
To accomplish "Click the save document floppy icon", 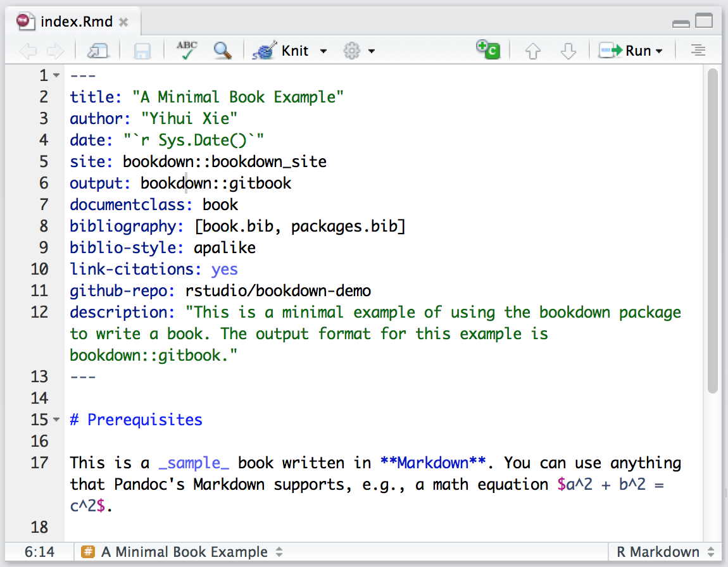I will [x=142, y=51].
